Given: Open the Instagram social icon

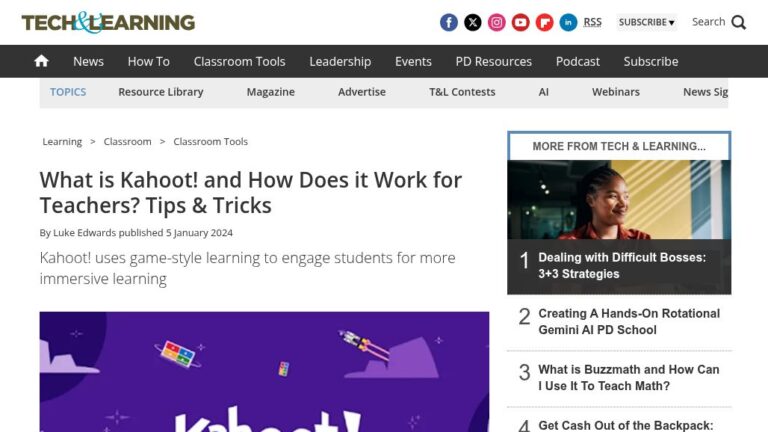Looking at the screenshot, I should pos(497,23).
